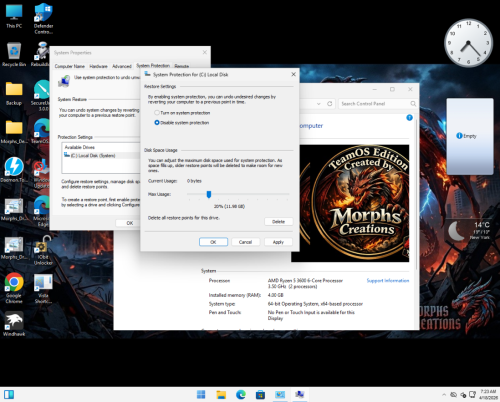Viewport: 500px width, 402px height.
Task: Expand the Control Panel address dropdown
Action: point(319,104)
